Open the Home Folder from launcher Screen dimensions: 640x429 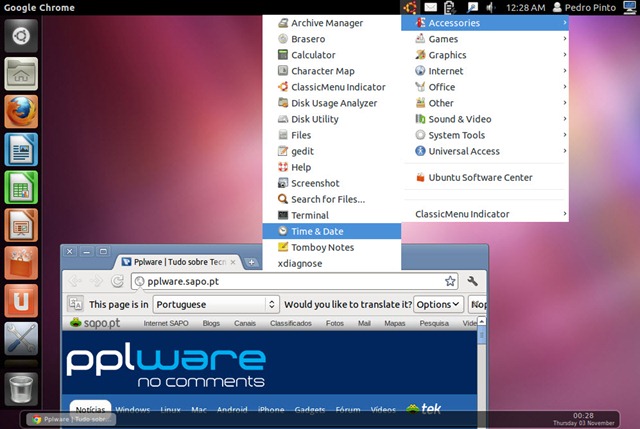coord(21,74)
